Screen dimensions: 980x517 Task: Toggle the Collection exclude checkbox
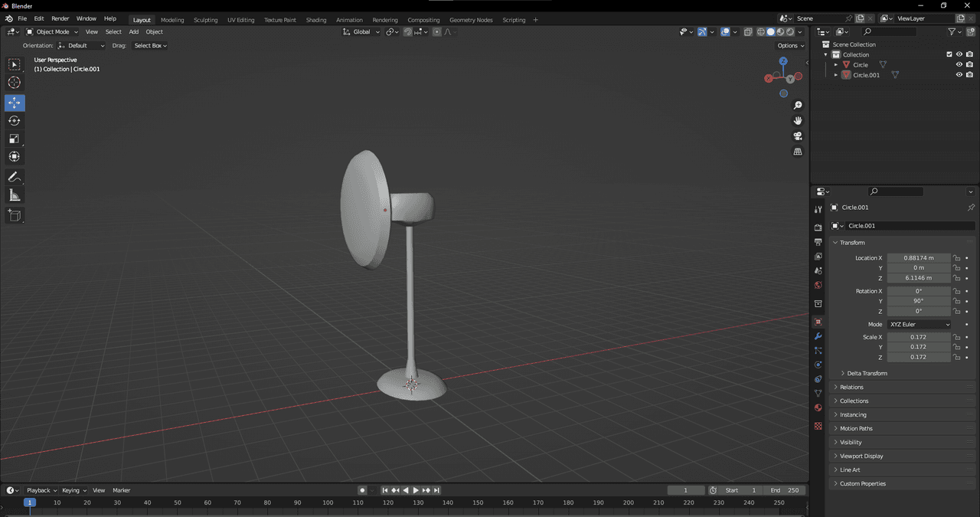949,54
